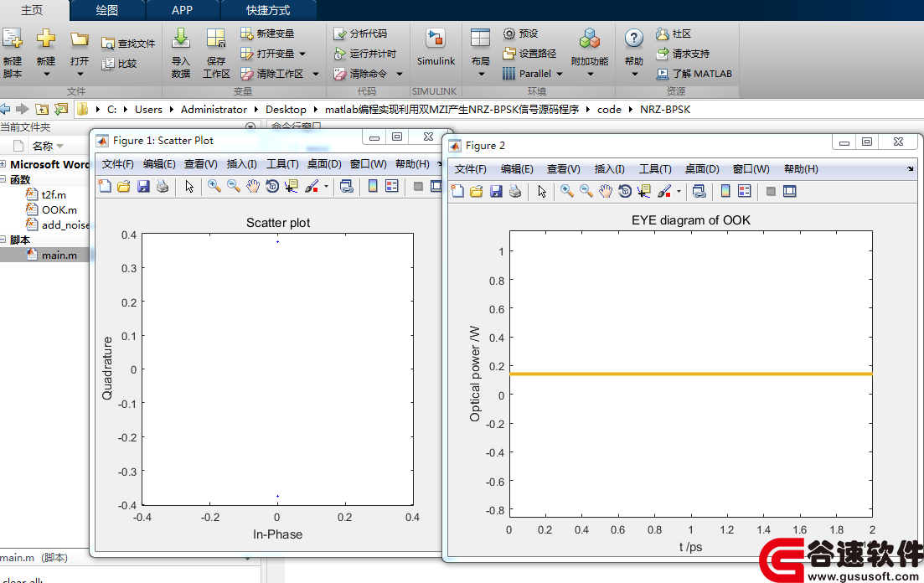Image resolution: width=924 pixels, height=583 pixels.
Task: Toggle Zoom In tool in Figure 2
Action: pos(567,191)
